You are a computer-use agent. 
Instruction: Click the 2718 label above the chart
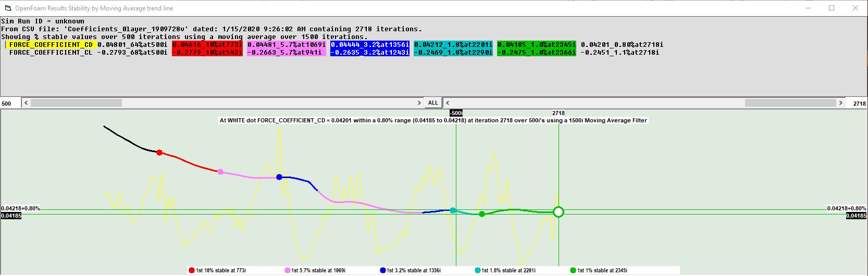click(559, 113)
